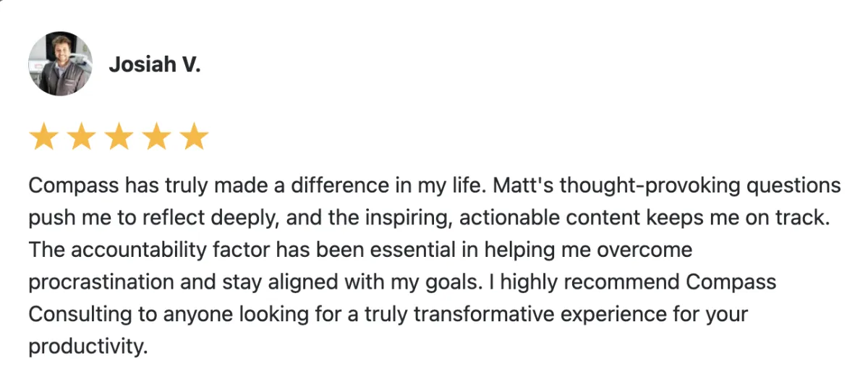
Task: Click the reviewer name Josiah V.
Action: pos(154,64)
